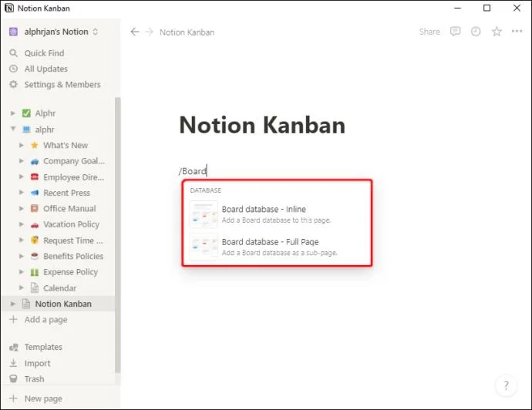Favorite this page with star icon
Viewport: 532px width, 410px height.
(497, 32)
